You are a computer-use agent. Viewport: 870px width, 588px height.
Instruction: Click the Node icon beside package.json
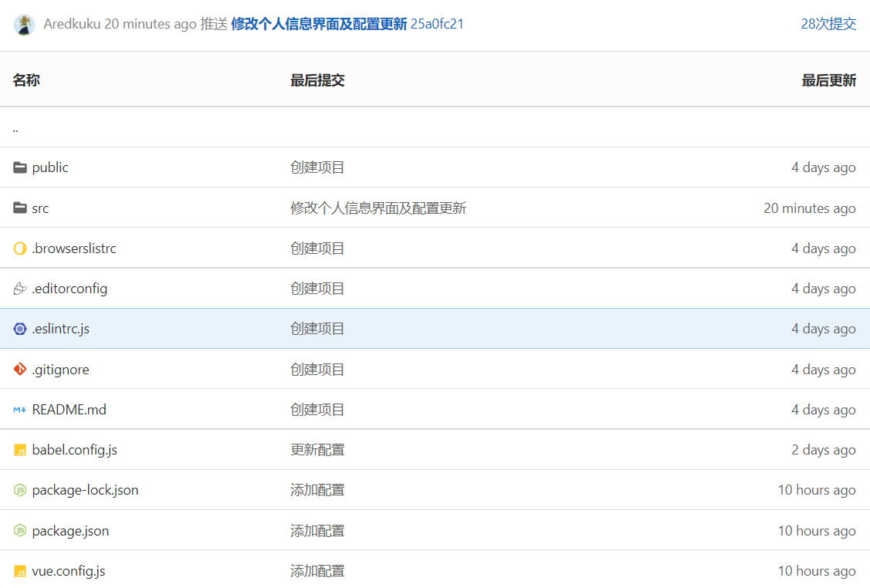pos(20,530)
